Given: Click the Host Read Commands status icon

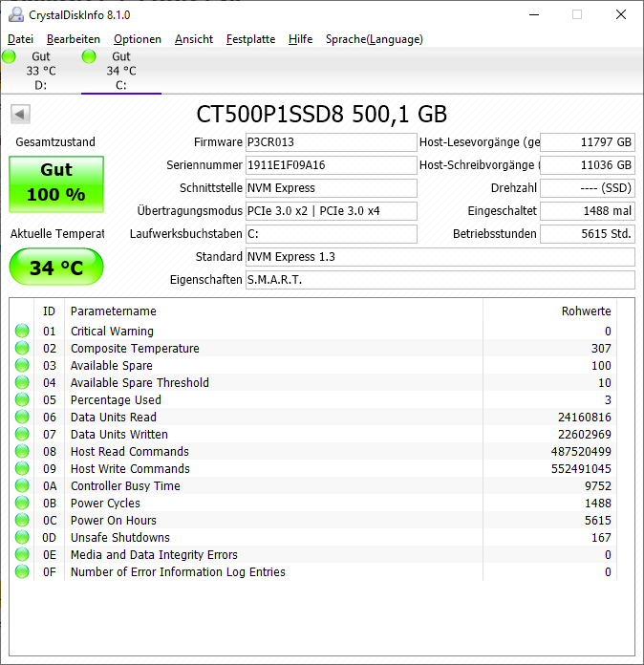Looking at the screenshot, I should coord(22,451).
